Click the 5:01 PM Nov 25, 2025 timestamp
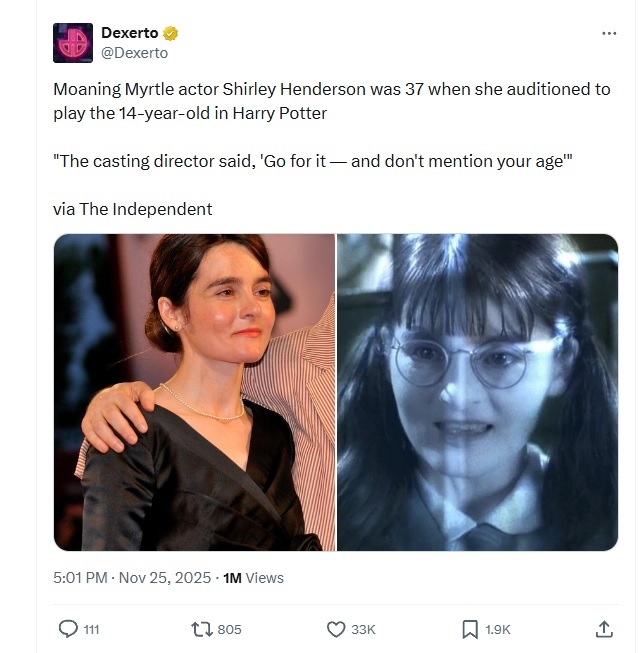This screenshot has height=653, width=643. click(x=132, y=578)
